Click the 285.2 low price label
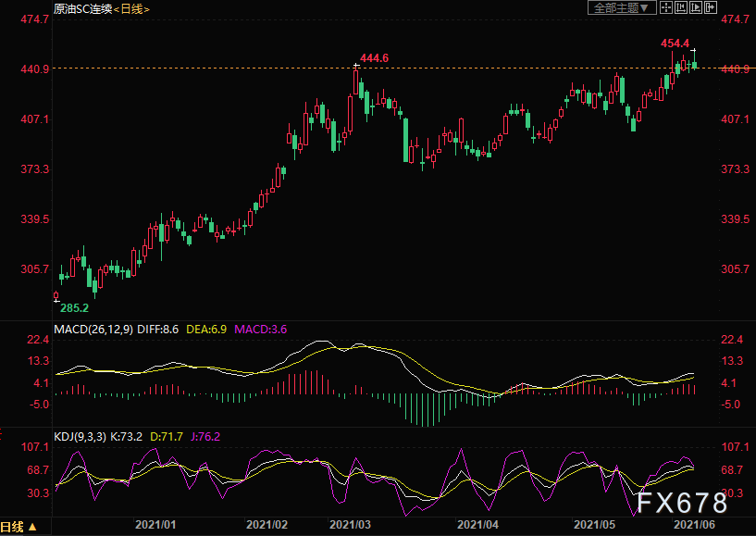756x536 pixels. [x=74, y=307]
